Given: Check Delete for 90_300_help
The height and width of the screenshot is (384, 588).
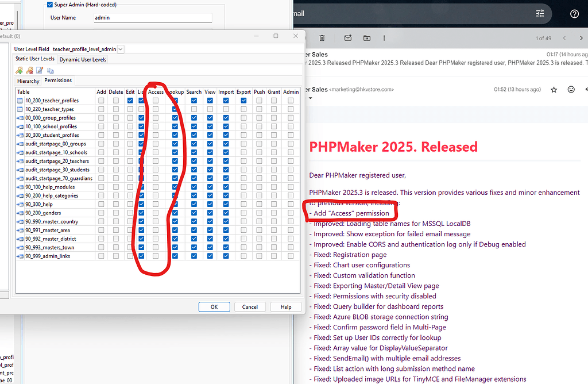Looking at the screenshot, I should (x=116, y=204).
